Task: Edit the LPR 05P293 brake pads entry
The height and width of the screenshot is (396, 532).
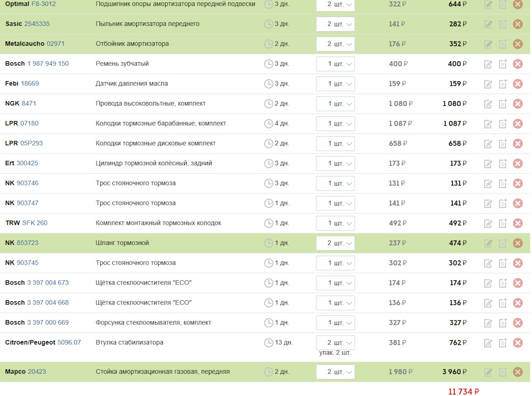Action: tap(488, 144)
